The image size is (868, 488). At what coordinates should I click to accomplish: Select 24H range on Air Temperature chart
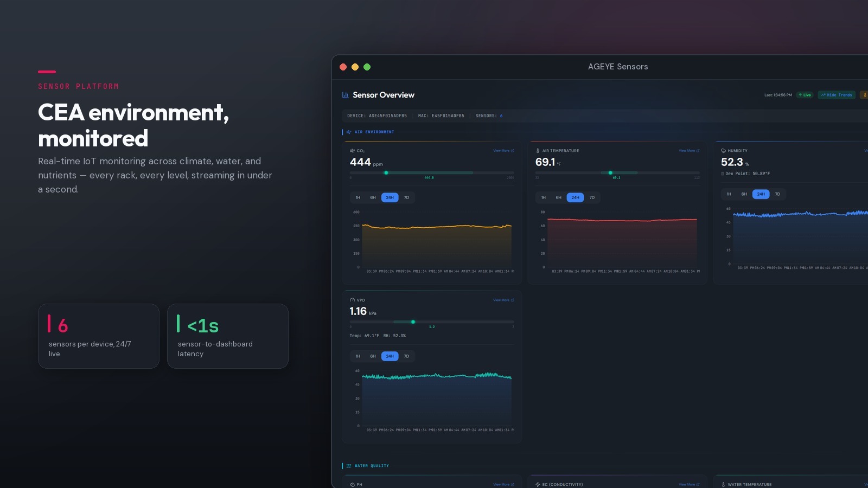tap(576, 197)
